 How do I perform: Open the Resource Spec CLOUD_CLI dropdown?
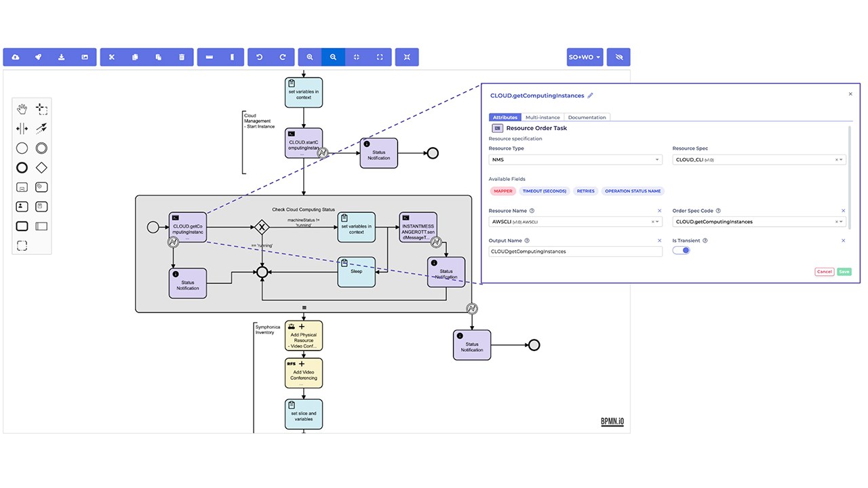[x=759, y=160]
